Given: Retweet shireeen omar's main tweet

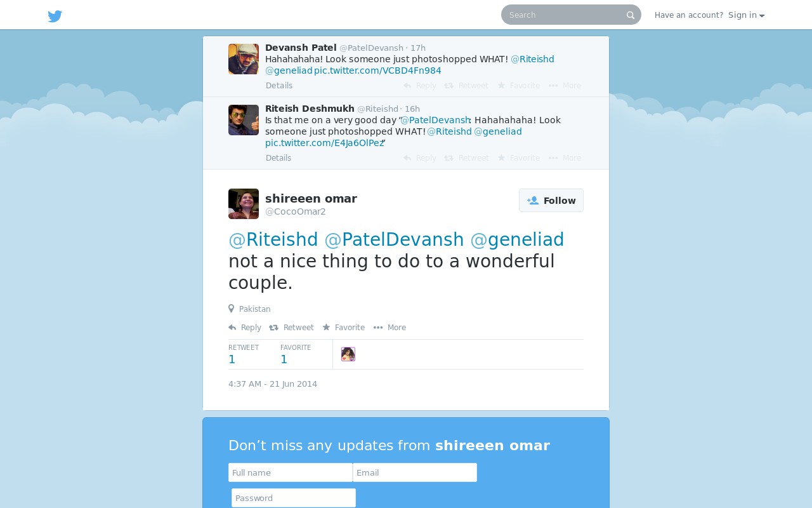Looking at the screenshot, I should [x=291, y=328].
